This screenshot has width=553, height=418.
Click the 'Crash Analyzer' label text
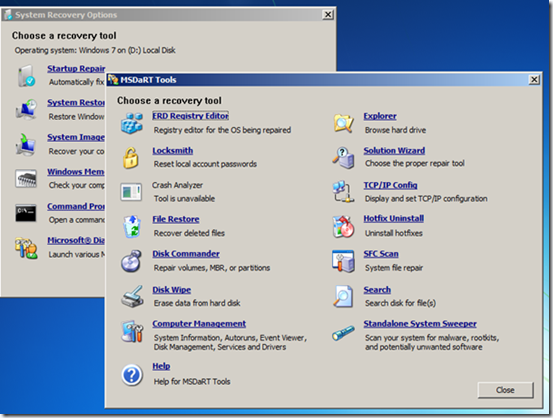[x=177, y=185]
